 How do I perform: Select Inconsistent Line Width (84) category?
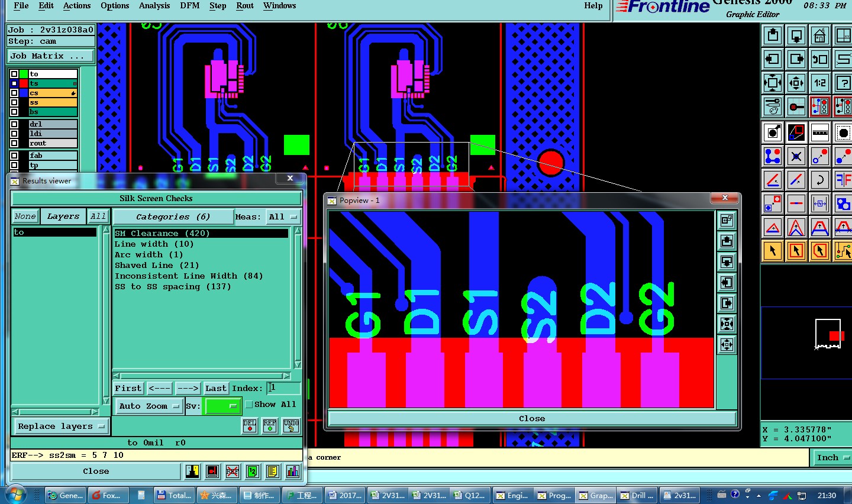pos(189,276)
